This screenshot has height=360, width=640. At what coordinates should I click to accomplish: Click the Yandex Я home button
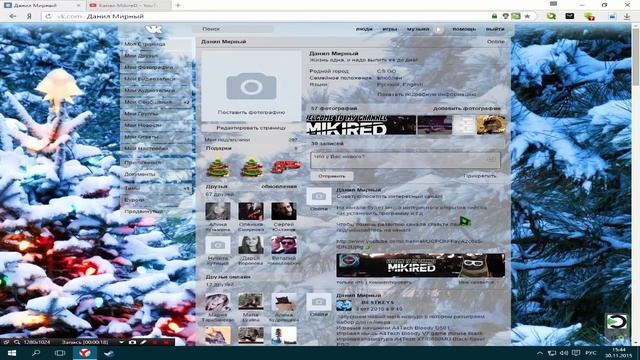29,16
